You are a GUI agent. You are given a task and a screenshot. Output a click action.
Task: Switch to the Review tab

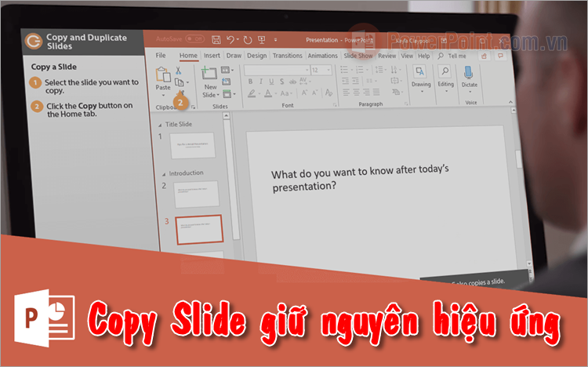(387, 56)
